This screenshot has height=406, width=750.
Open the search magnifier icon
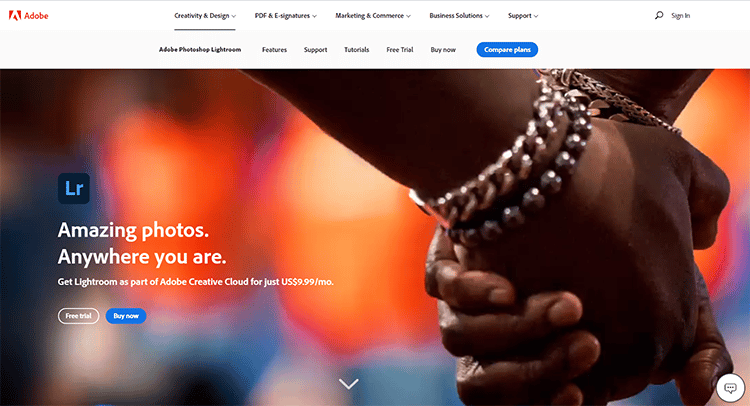(x=659, y=15)
